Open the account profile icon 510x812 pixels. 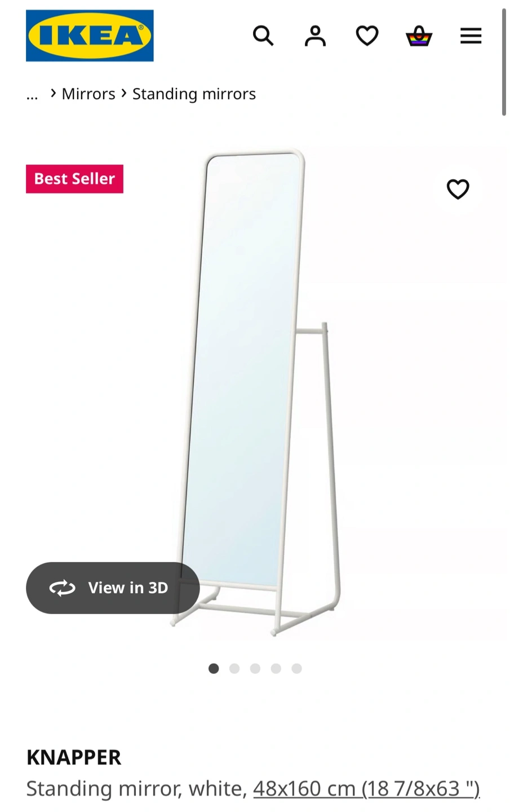[315, 36]
